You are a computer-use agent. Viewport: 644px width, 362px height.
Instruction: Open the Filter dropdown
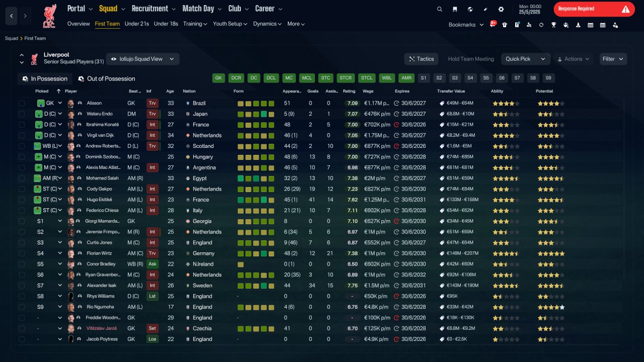[613, 59]
